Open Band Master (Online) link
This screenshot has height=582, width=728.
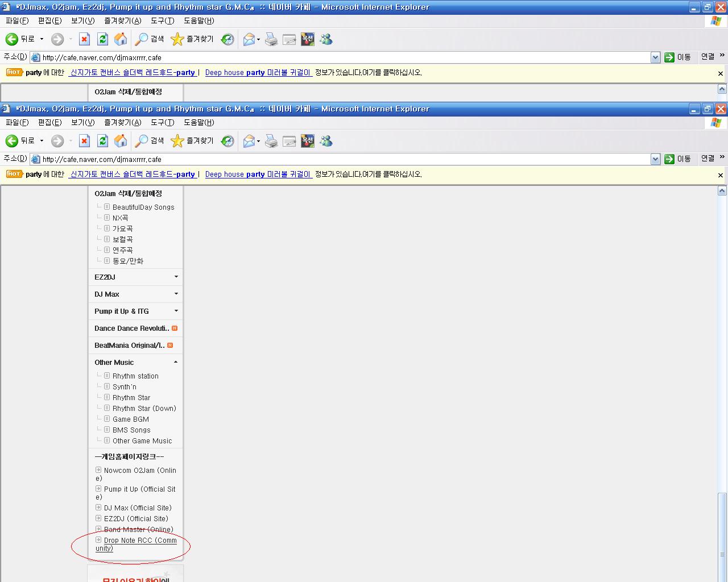point(138,530)
